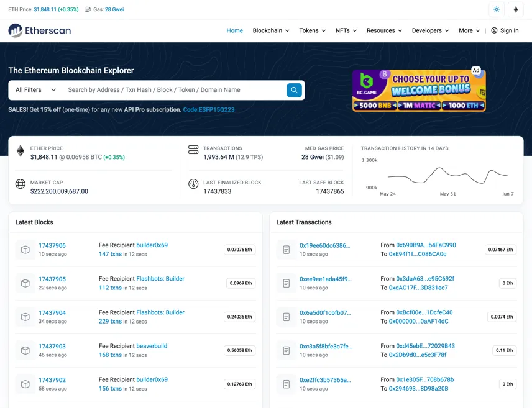
Task: Expand the NFTs menu
Action: point(346,30)
